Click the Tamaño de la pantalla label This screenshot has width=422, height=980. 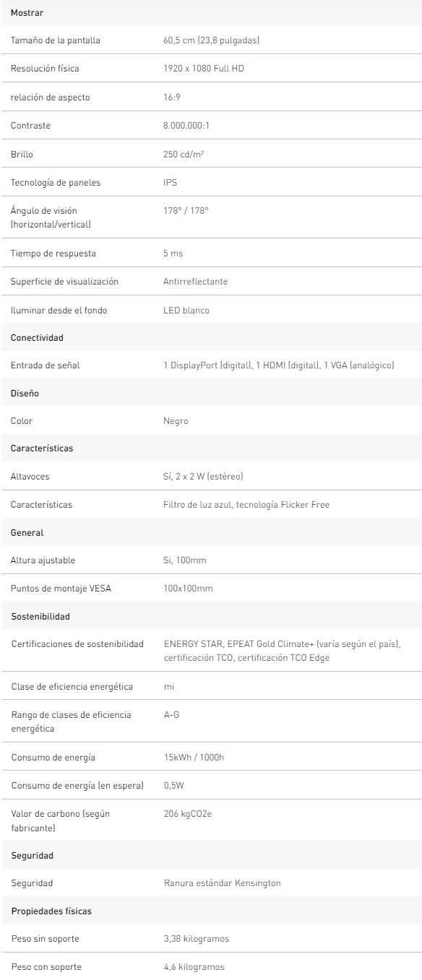pyautogui.click(x=56, y=40)
